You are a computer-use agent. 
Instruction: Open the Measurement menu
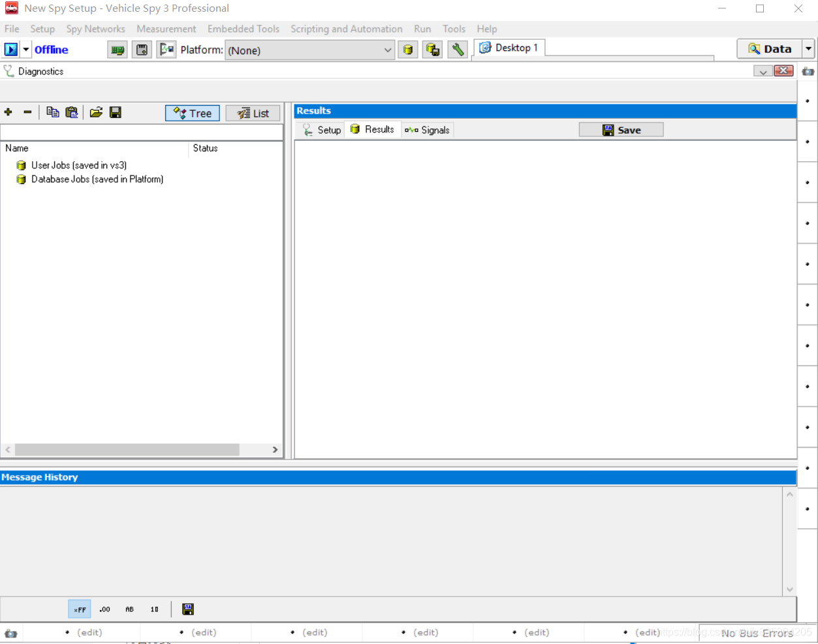tap(166, 29)
